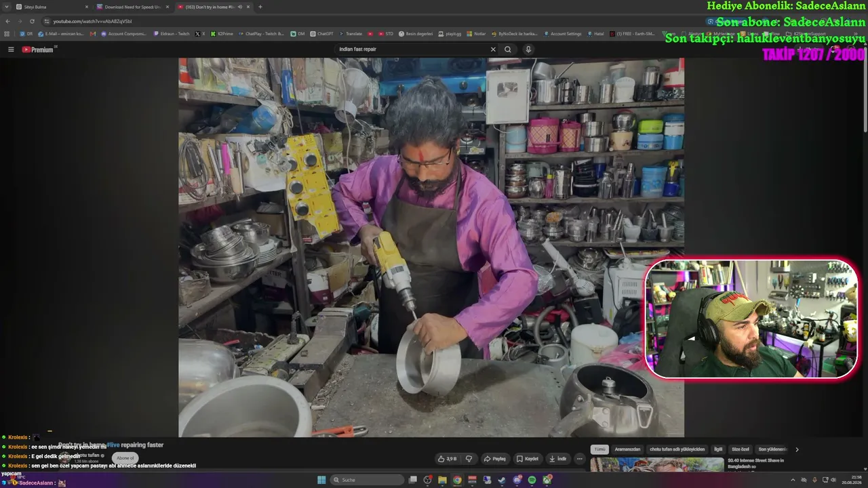
Task: Download the video with İndir
Action: point(557,459)
